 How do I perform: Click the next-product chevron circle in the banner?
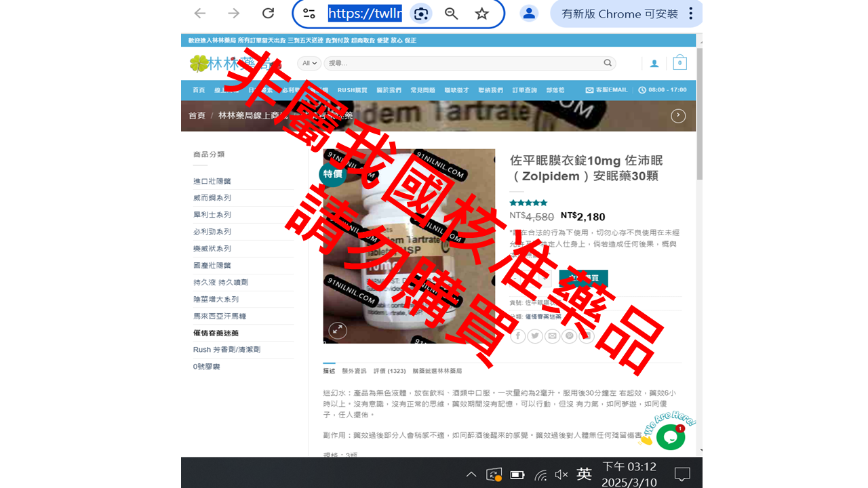click(x=678, y=116)
